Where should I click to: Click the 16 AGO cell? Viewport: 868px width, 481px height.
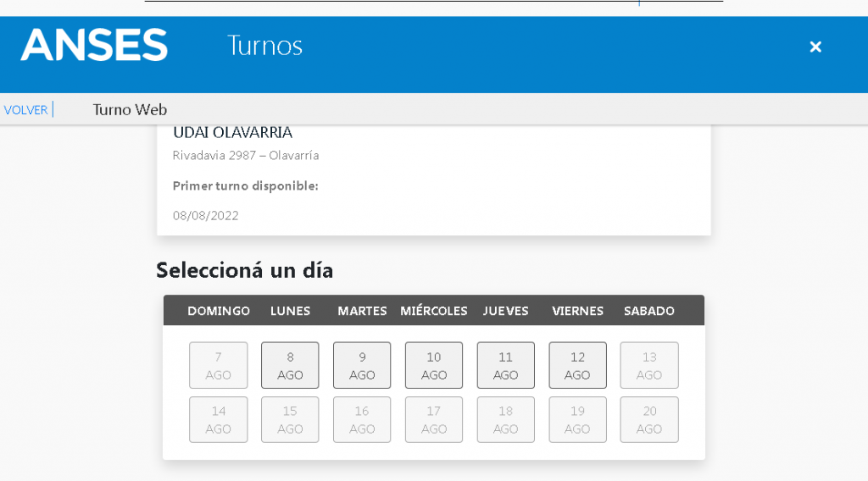tap(362, 420)
